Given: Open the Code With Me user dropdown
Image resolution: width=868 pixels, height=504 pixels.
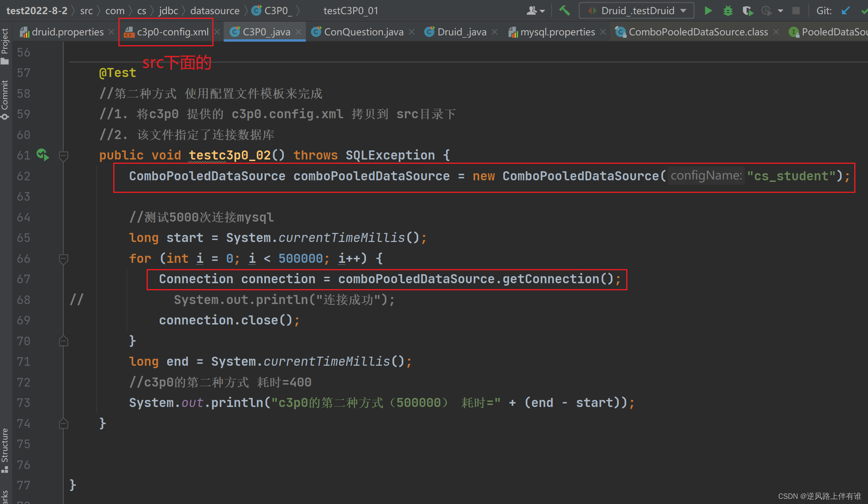Looking at the screenshot, I should coord(536,11).
